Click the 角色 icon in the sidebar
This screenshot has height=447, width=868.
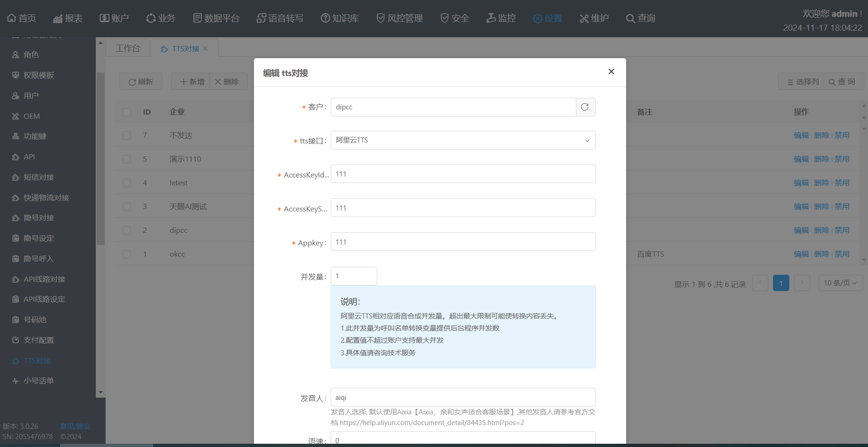click(x=15, y=55)
